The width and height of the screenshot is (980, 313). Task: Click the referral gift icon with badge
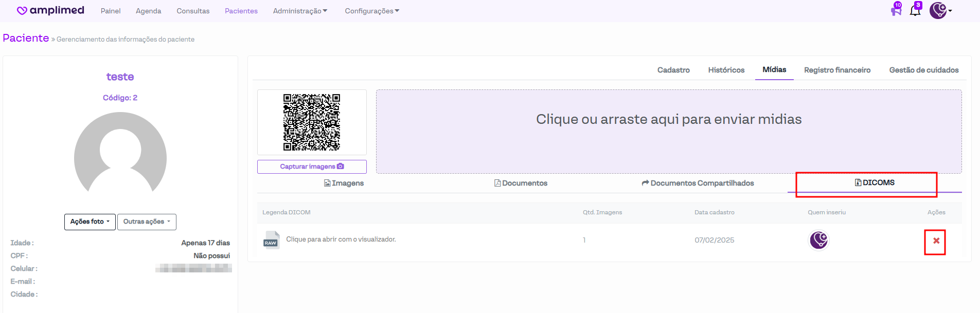click(896, 10)
